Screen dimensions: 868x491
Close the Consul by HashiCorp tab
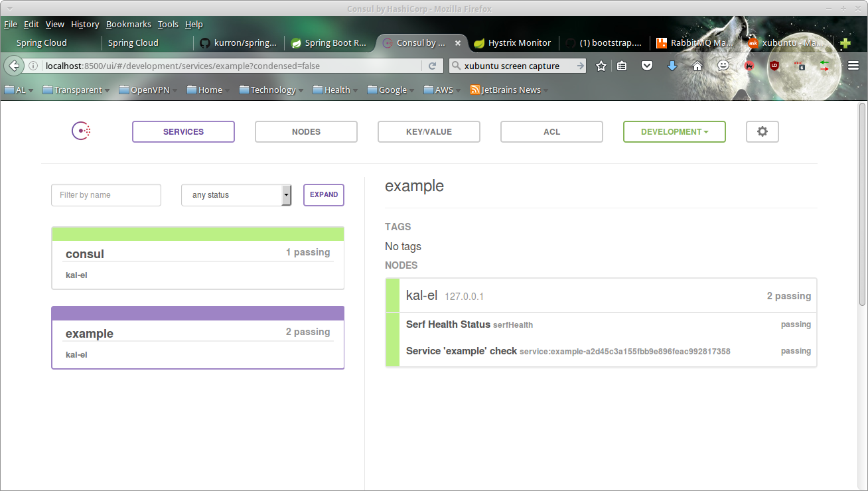point(458,43)
